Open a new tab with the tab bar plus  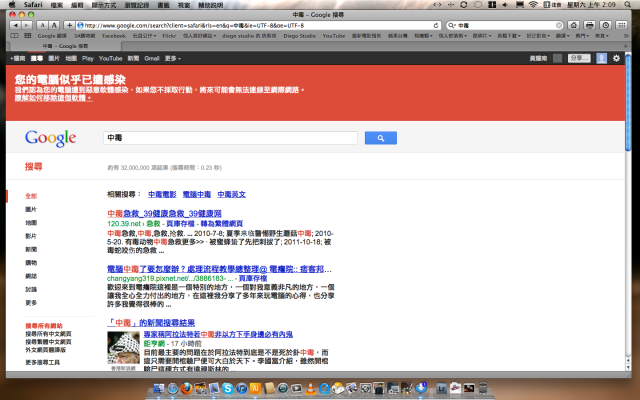point(625,46)
